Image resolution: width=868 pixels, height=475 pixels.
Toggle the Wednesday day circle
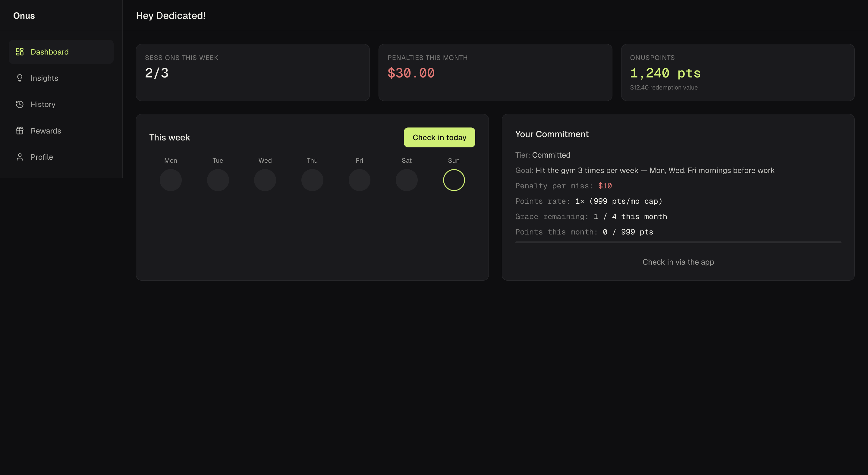coord(265,180)
